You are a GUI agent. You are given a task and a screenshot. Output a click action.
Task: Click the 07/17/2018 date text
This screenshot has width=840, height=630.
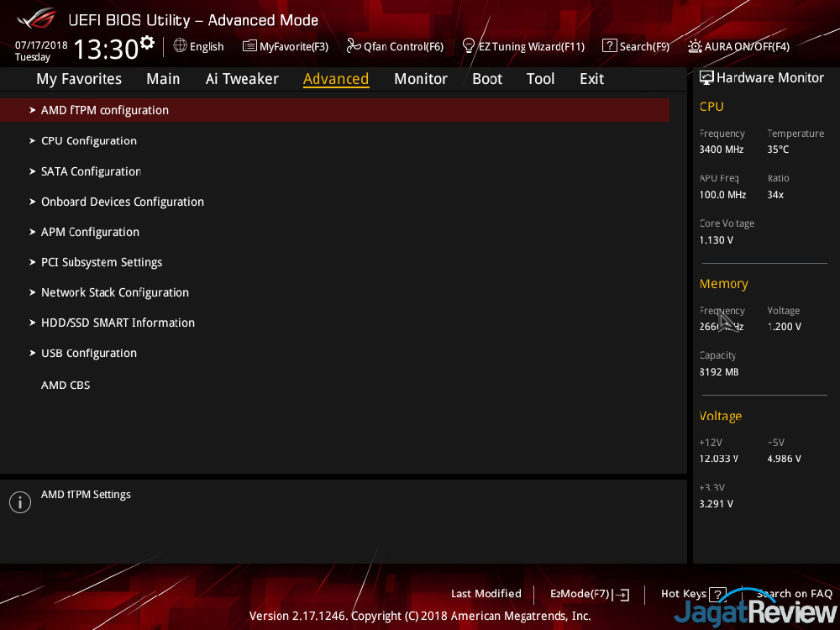41,45
